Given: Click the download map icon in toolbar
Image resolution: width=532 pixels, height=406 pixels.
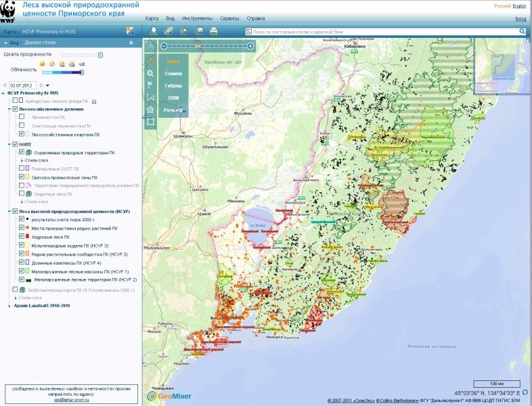Looking at the screenshot, I should (x=154, y=31).
